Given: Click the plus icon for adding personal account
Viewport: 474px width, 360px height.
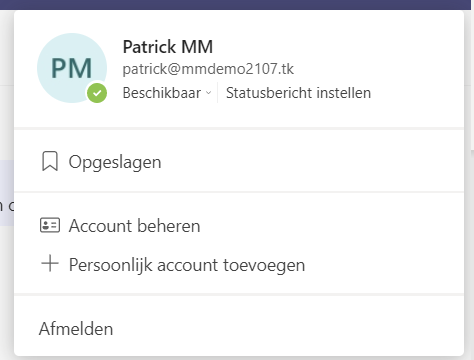Looking at the screenshot, I should point(50,263).
